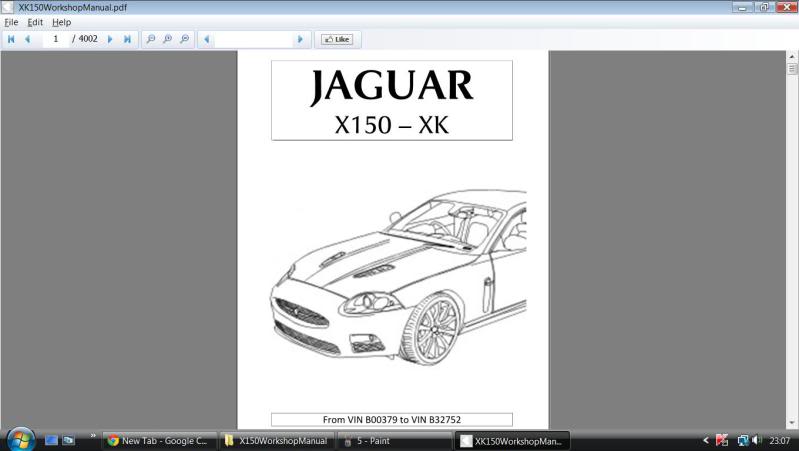This screenshot has height=451, width=799.
Task: Click the XK150WorkshopMan... taskbar button
Action: tap(512, 441)
